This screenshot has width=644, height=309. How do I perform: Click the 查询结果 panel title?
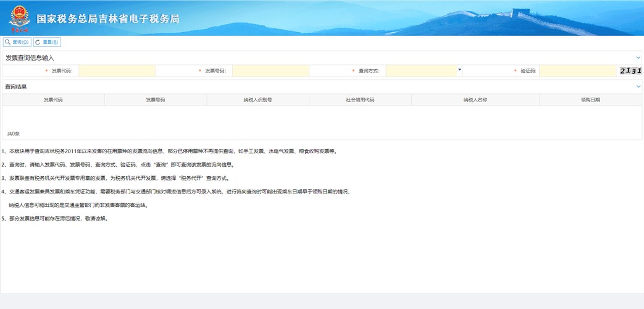click(16, 87)
